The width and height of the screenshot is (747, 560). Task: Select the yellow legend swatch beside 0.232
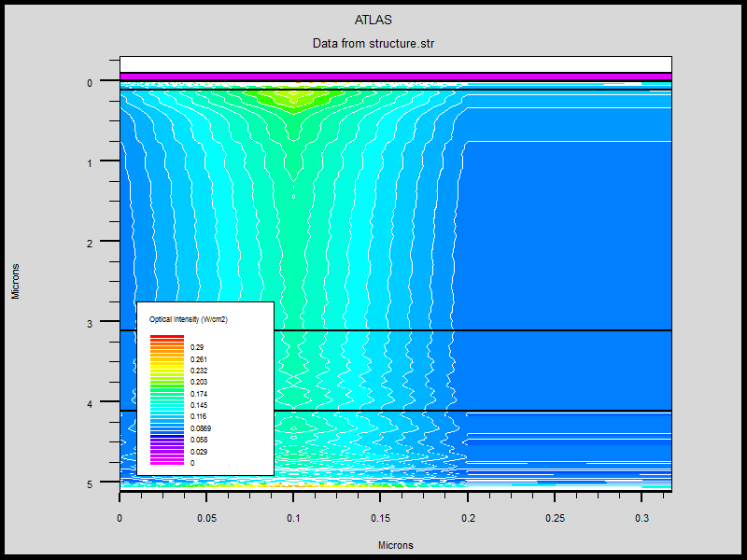tap(167, 371)
